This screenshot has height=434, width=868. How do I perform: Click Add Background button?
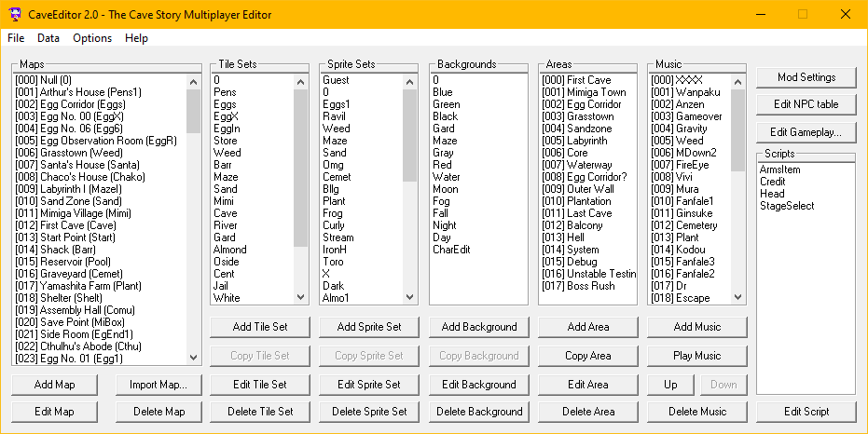[479, 327]
